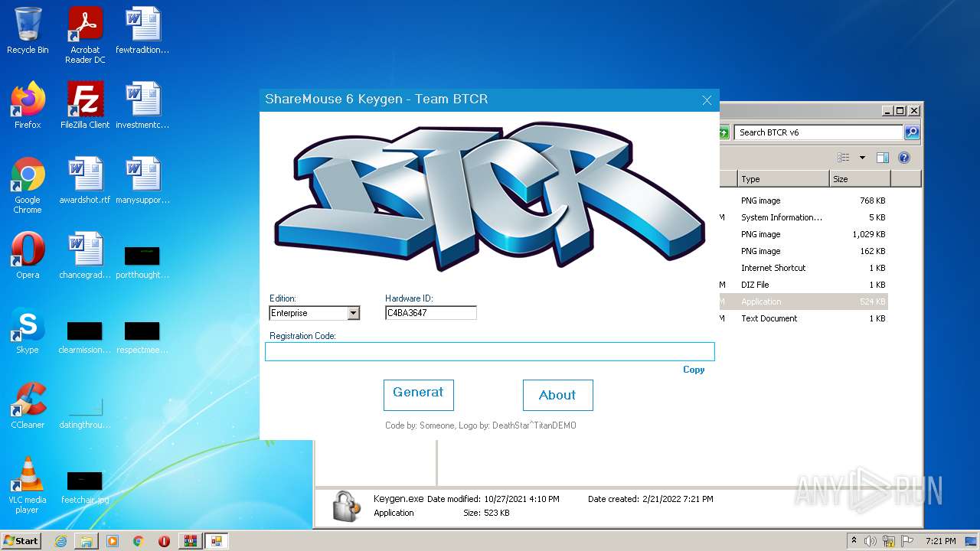Screen dimensions: 980x551
Task: Select the fewtradition Word document icon
Action: click(x=142, y=31)
